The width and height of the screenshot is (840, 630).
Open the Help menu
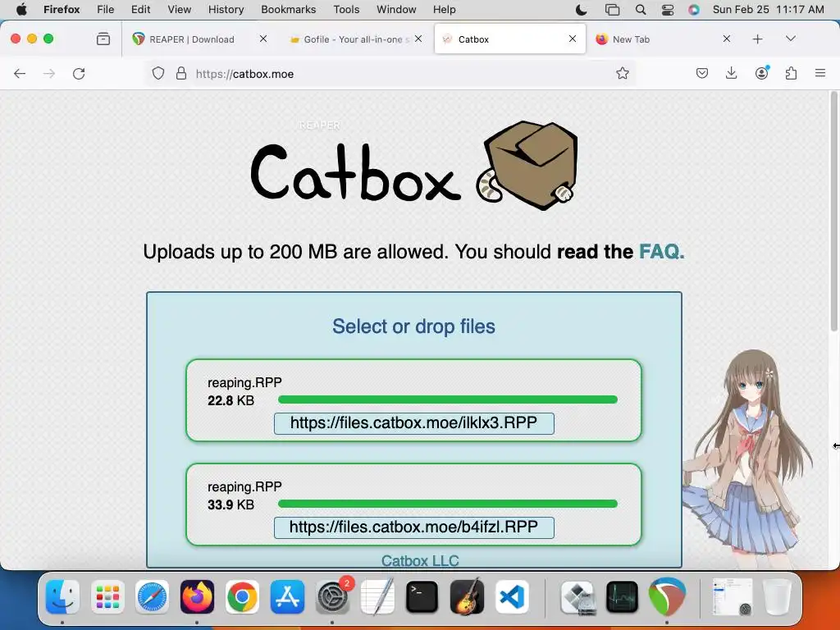(444, 10)
